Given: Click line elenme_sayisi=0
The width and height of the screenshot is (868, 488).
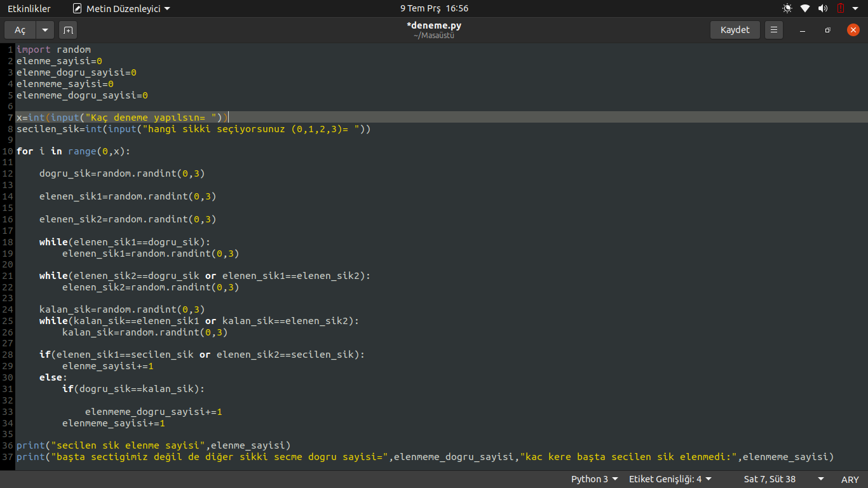Looking at the screenshot, I should click(59, 61).
